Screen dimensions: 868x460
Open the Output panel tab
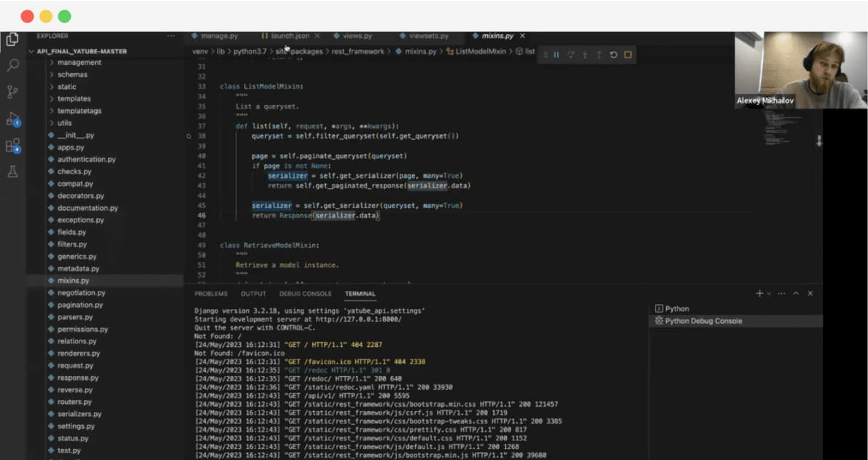[254, 294]
